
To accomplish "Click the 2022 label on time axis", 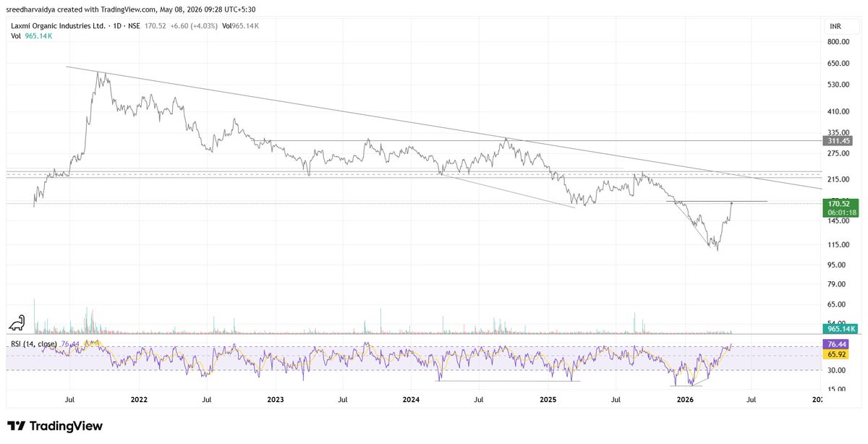I will (139, 399).
